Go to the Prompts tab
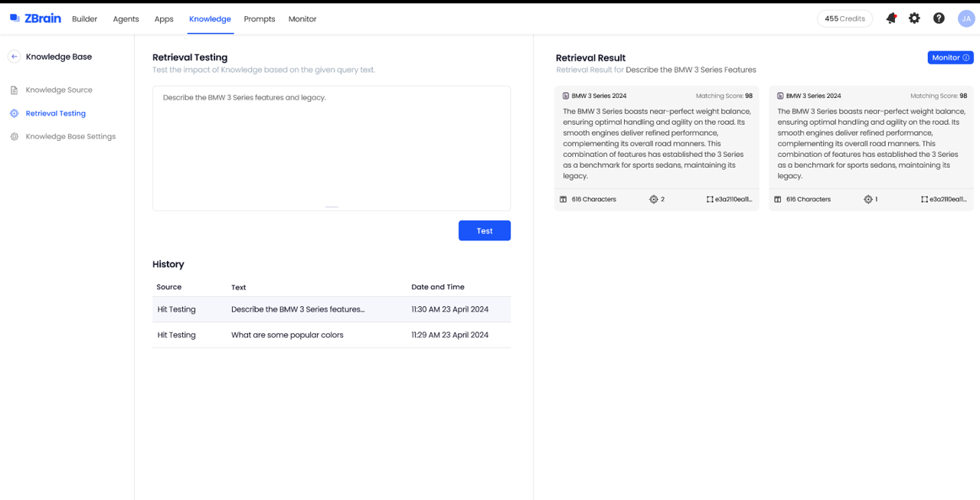Viewport: 980px width, 500px height. (x=259, y=19)
